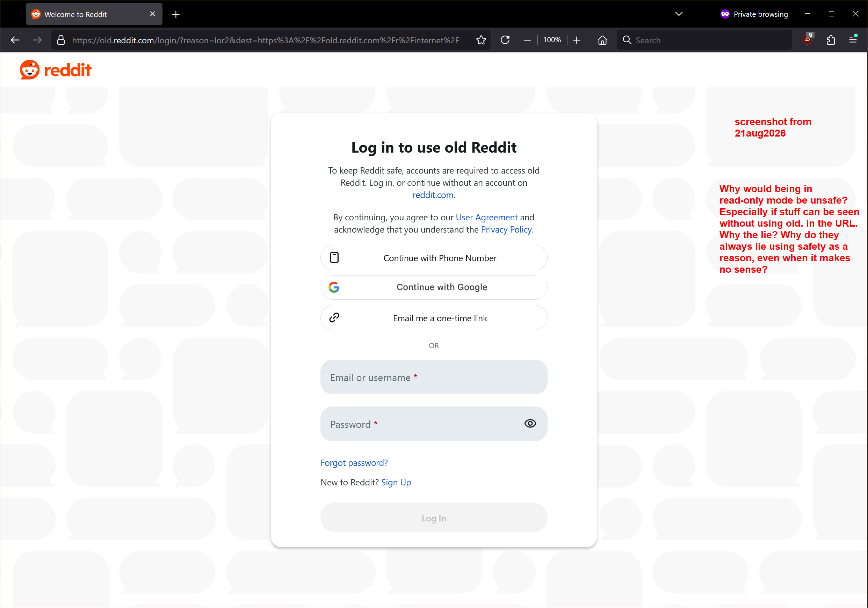The image size is (868, 608).
Task: Click the 'Log in to use old Reddit' heading
Action: 434,147
